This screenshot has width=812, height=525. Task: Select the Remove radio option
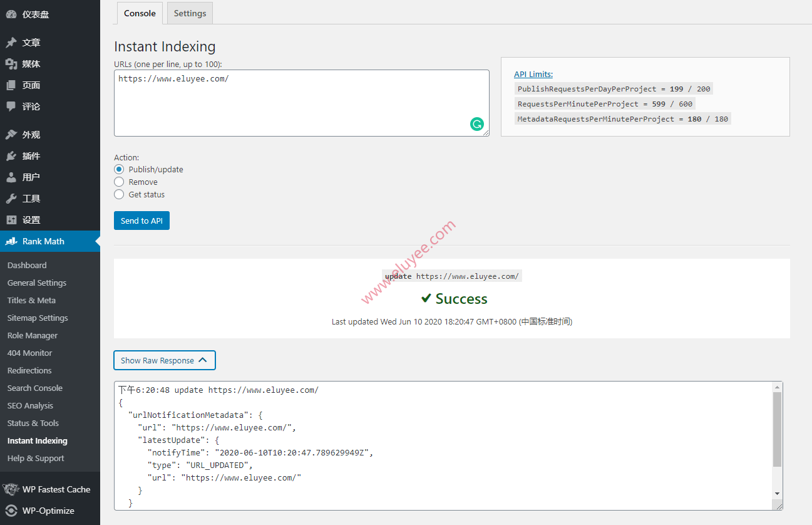click(x=119, y=182)
